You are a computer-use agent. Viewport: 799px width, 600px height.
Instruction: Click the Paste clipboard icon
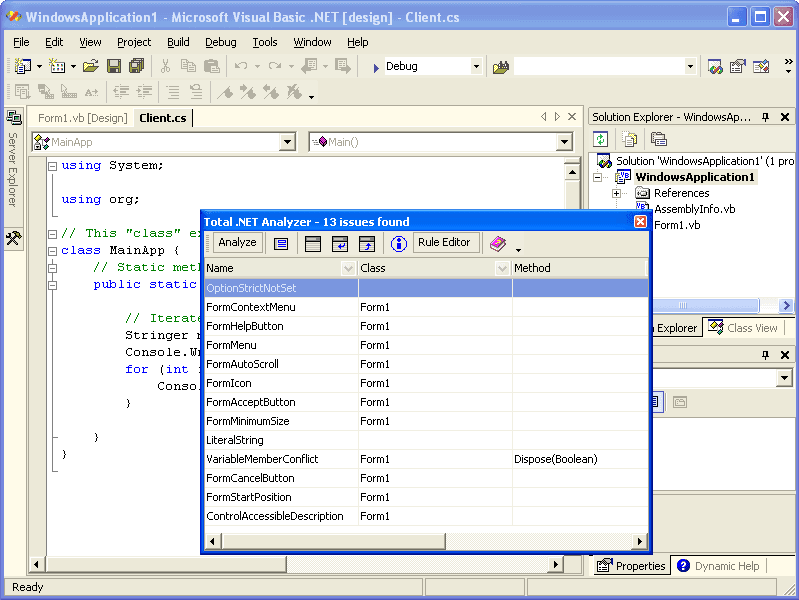(211, 66)
